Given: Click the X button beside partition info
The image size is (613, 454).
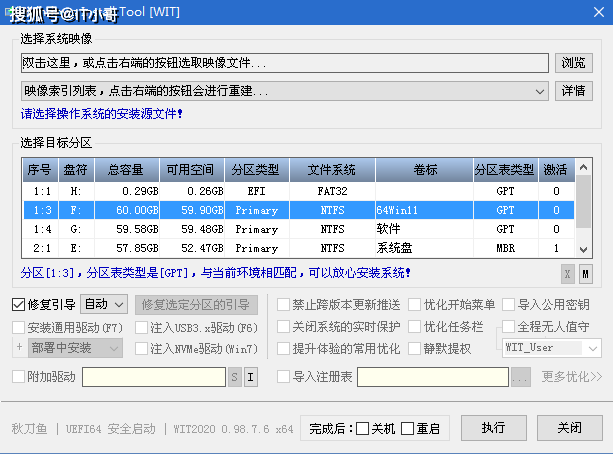Looking at the screenshot, I should (567, 274).
